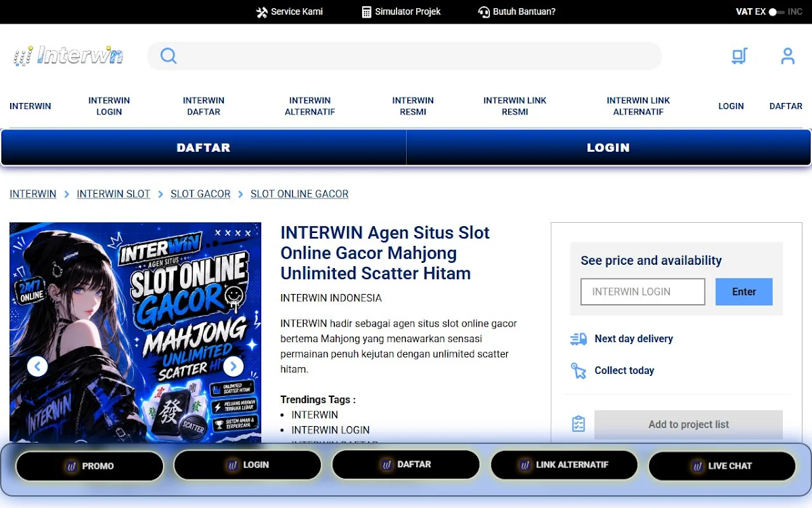Click the chevron after the INTERWIN breadcrumb
The image size is (812, 508).
[66, 194]
